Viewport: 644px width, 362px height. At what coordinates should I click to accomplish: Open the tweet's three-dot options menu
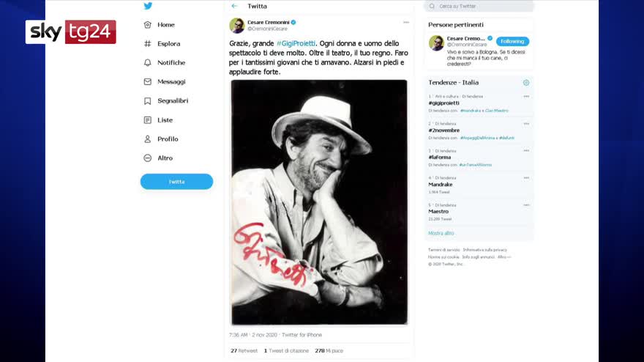pyautogui.click(x=406, y=22)
